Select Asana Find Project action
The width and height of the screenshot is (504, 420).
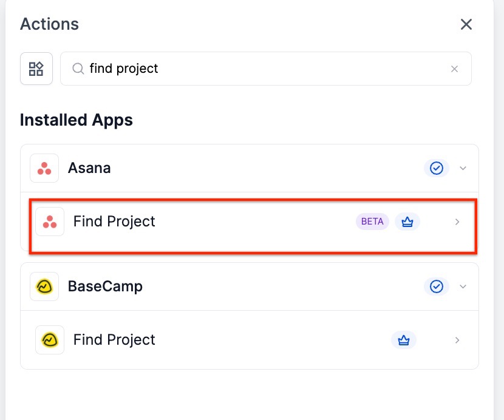pyautogui.click(x=114, y=222)
